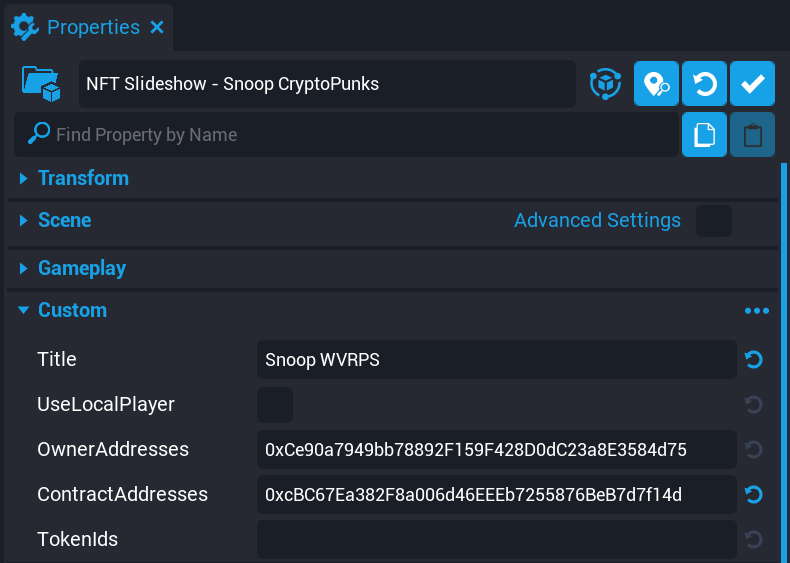Expand the Gameplay section arrow

click(x=23, y=268)
